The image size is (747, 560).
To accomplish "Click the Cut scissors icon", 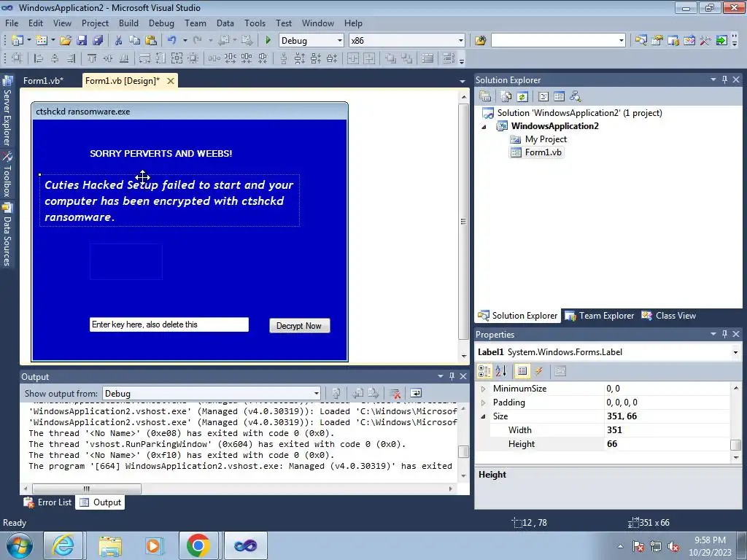I will [118, 41].
